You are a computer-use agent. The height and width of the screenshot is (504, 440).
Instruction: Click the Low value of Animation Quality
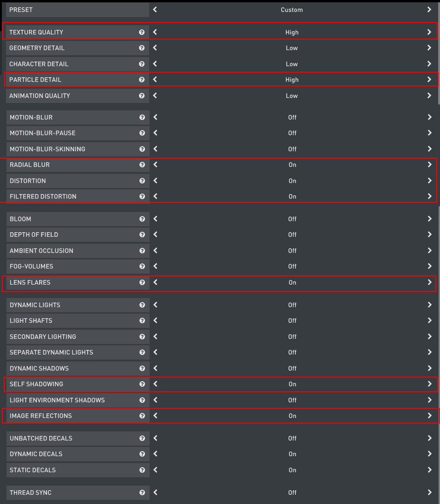(292, 96)
